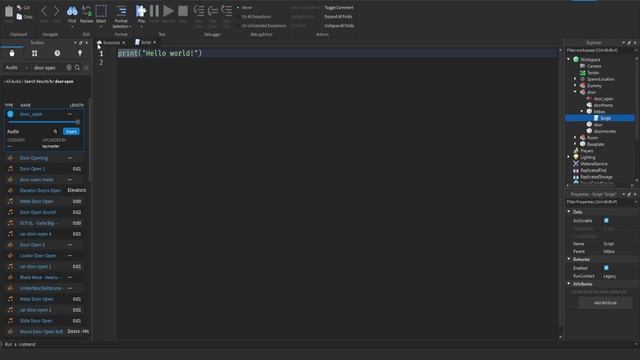Screen dimensions: 640x360
Task: Click the Toolbox search magnifier icon
Action: click(x=77, y=67)
